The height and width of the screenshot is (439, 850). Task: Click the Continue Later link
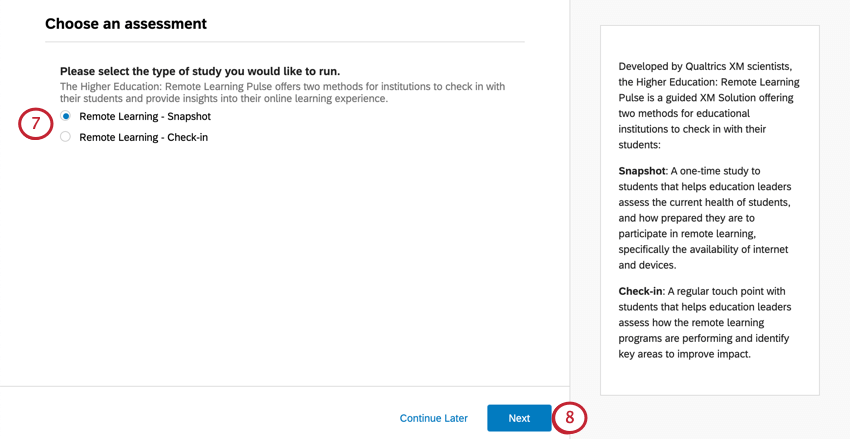(x=434, y=418)
